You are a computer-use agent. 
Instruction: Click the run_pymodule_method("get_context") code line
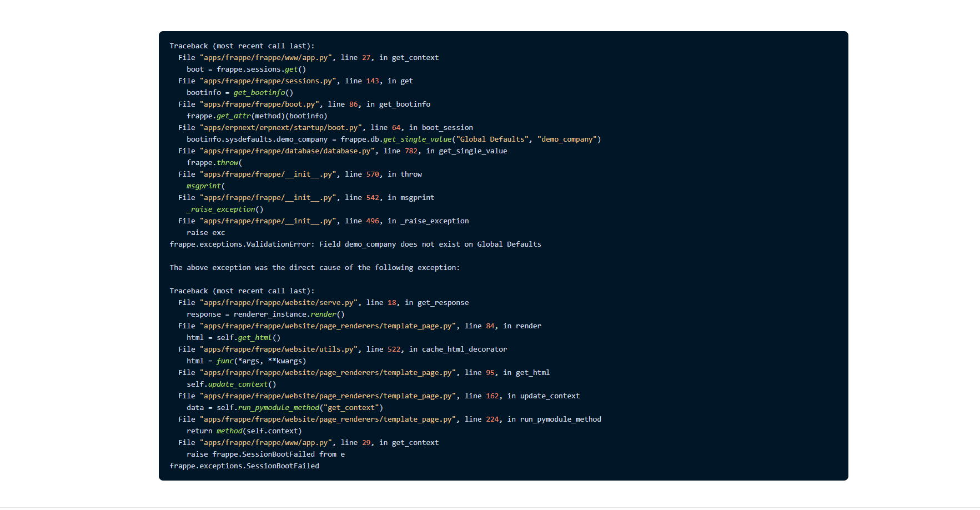click(285, 408)
